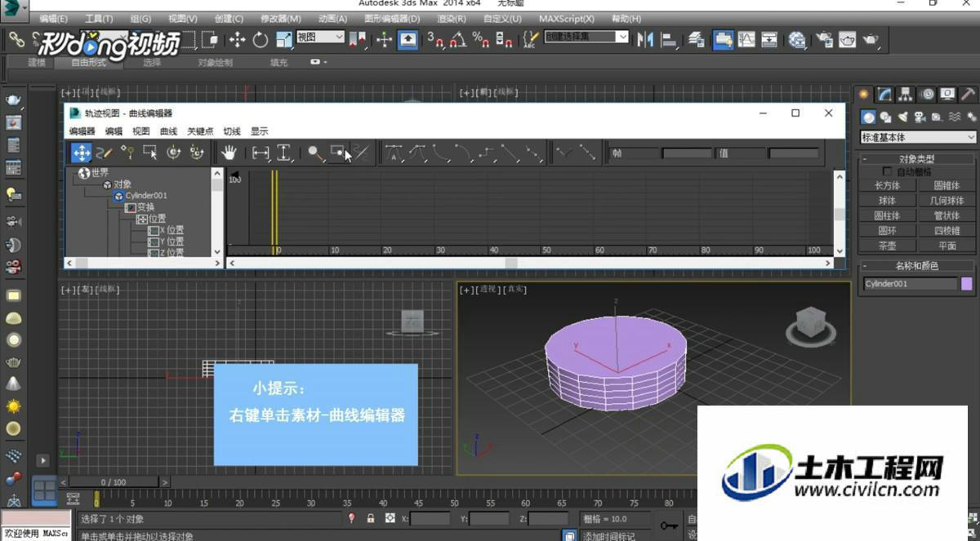
Task: Toggle the Percent Snap icon
Action: pyautogui.click(x=481, y=38)
